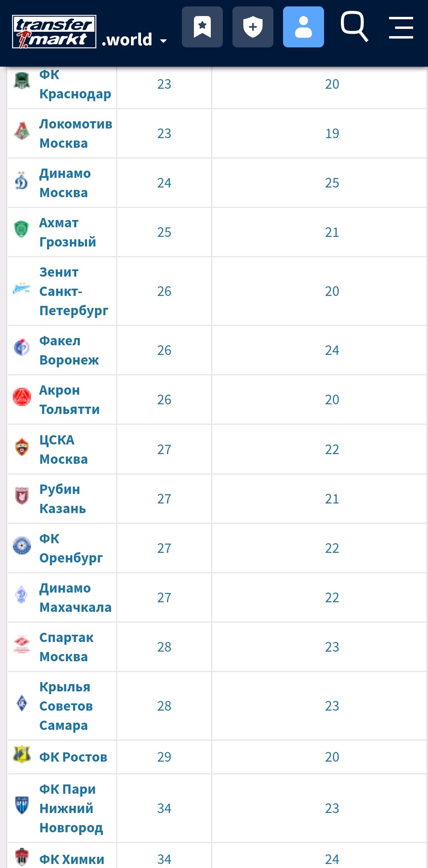The height and width of the screenshot is (868, 428).
Task: Go to Transfermarkt logo home
Action: pos(54,32)
